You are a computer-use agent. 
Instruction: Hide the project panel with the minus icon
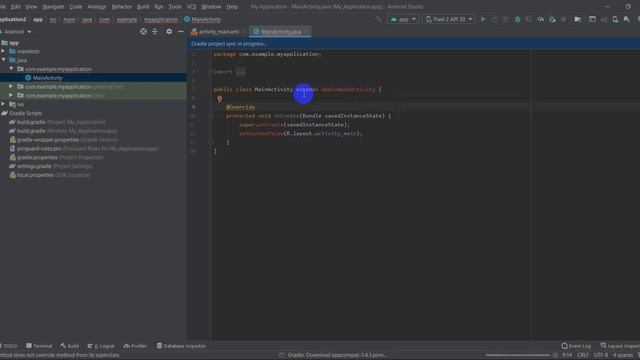(x=181, y=31)
